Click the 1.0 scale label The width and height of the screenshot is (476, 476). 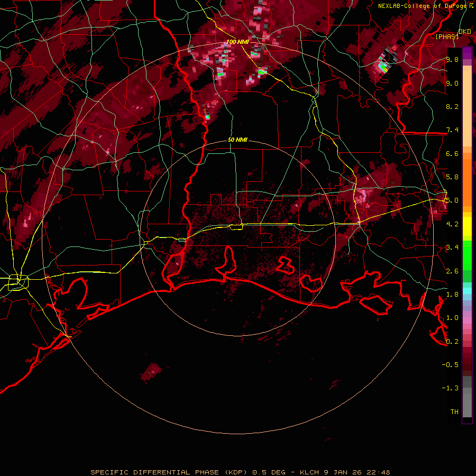click(x=452, y=317)
